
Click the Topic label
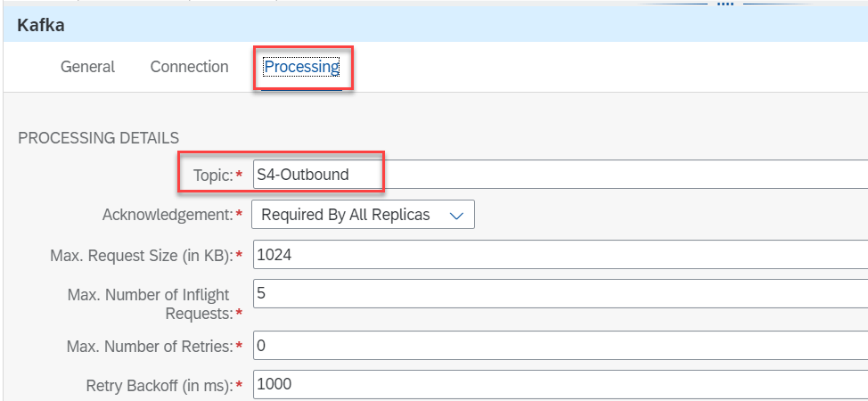point(212,176)
